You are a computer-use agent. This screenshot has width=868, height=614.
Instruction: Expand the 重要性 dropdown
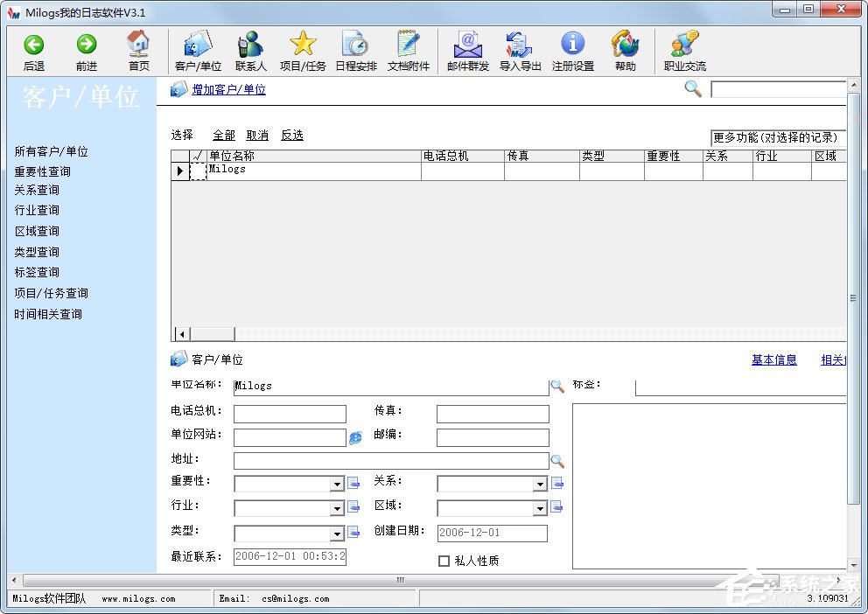click(337, 485)
